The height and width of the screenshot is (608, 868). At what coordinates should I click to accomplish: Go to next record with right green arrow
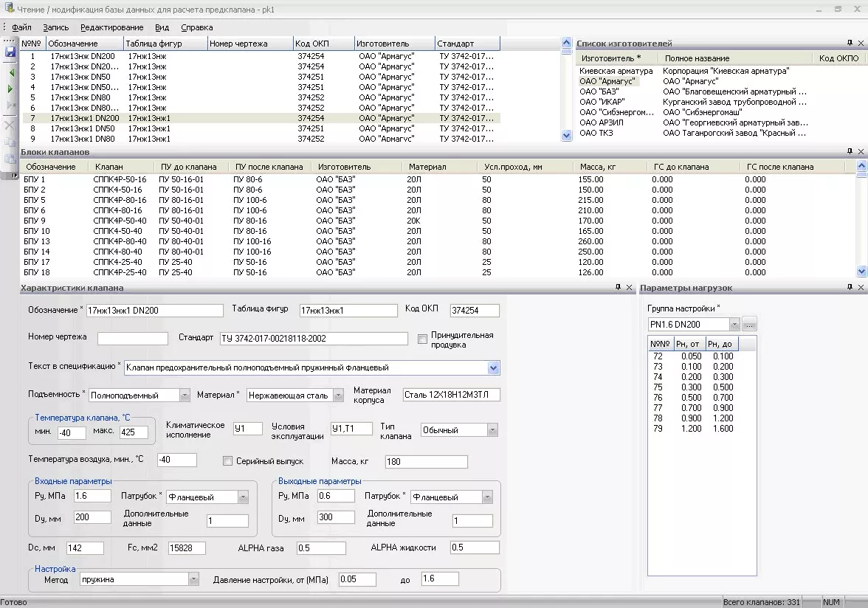pos(10,89)
